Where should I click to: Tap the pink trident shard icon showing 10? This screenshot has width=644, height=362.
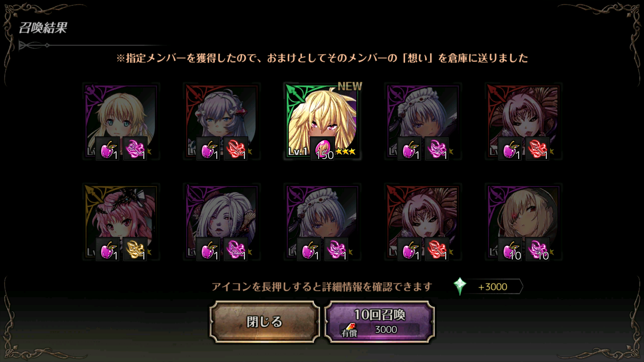[x=538, y=249]
